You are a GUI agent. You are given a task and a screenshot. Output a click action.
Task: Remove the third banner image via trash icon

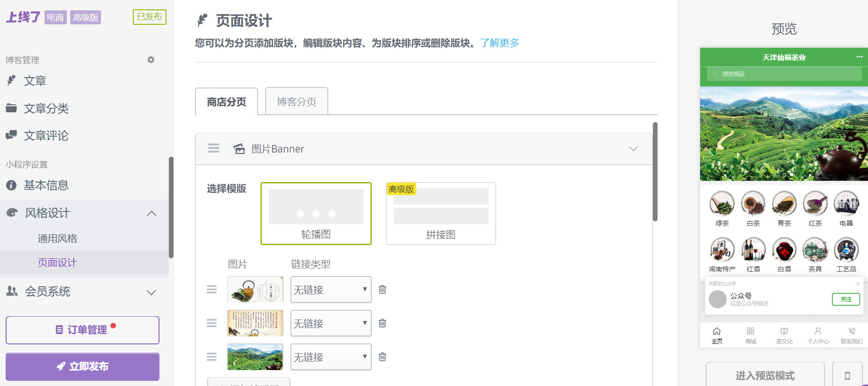point(382,357)
